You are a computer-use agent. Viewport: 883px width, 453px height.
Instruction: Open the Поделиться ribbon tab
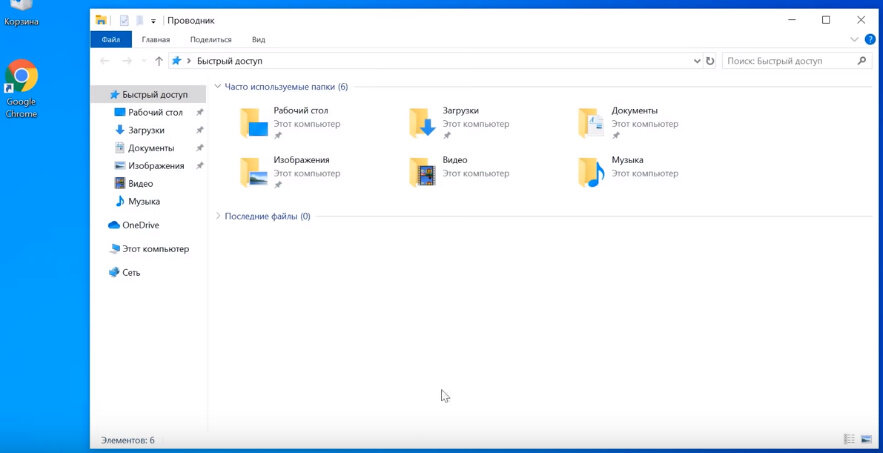[x=211, y=39]
